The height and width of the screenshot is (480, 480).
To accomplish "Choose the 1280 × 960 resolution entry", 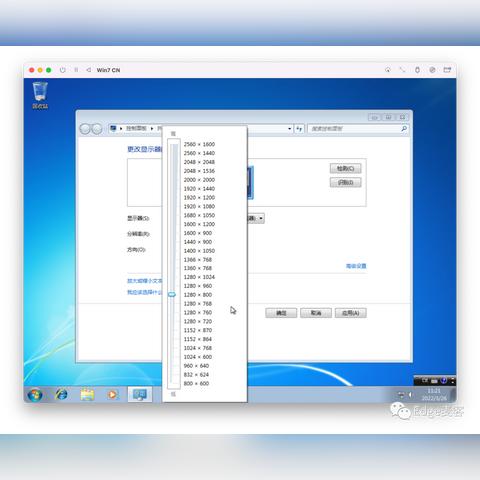I will pyautogui.click(x=198, y=286).
